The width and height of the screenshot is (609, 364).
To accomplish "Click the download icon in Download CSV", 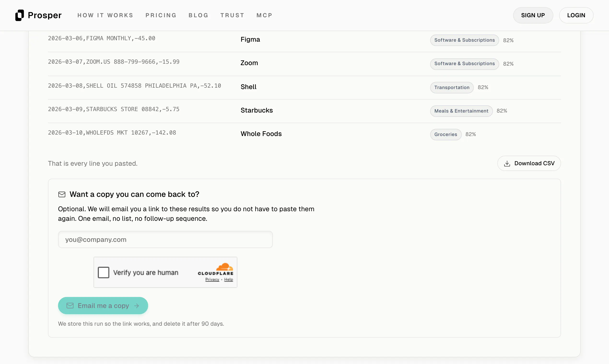I will 507,164.
